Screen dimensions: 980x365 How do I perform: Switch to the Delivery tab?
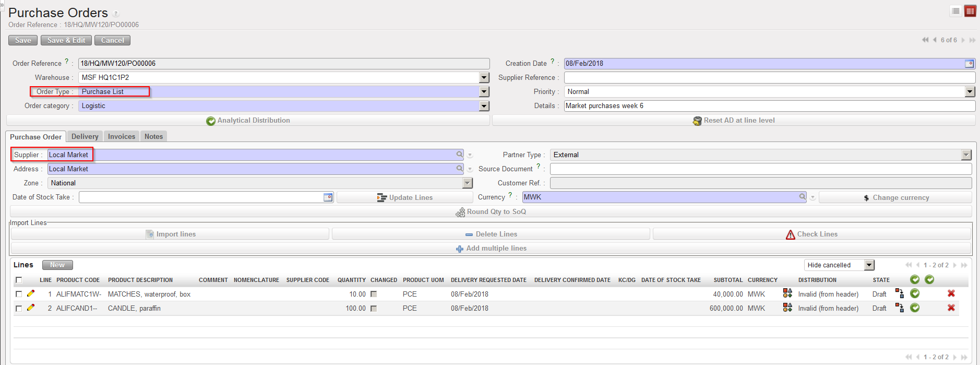pos(85,137)
